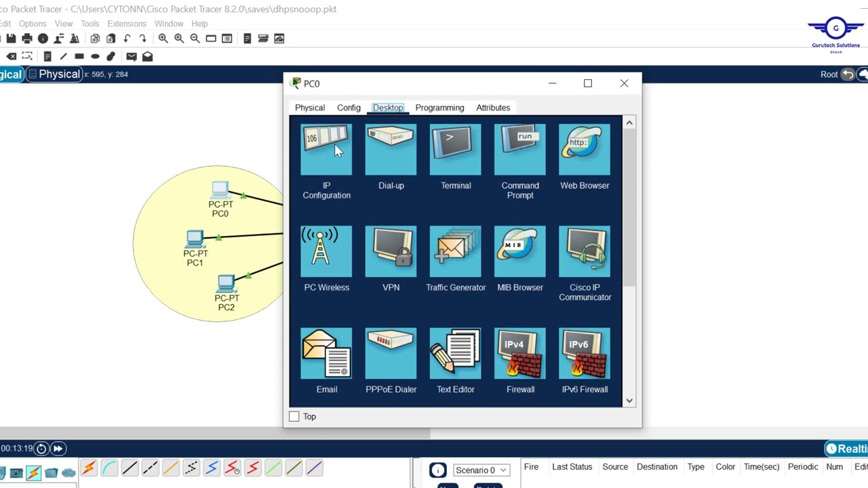Open the PC Wireless app
This screenshot has width=868, height=488.
326,251
